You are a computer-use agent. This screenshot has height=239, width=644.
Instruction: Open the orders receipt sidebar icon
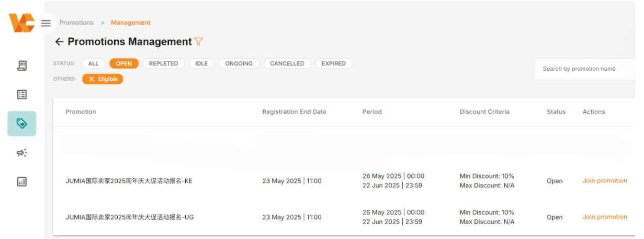[22, 66]
